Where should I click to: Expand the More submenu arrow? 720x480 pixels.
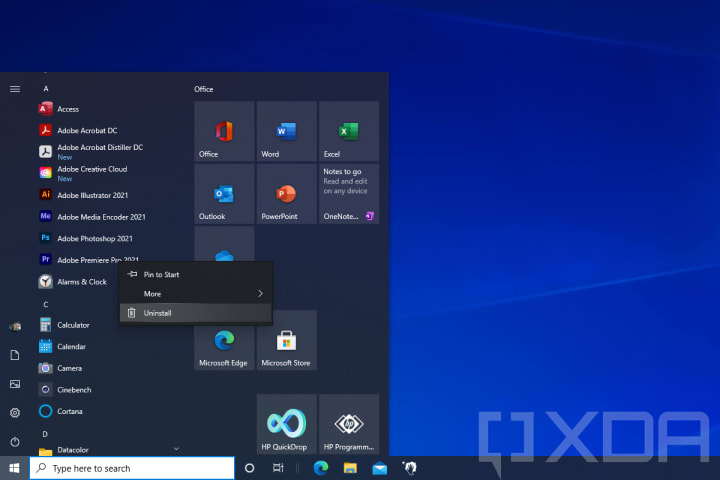tap(260, 294)
